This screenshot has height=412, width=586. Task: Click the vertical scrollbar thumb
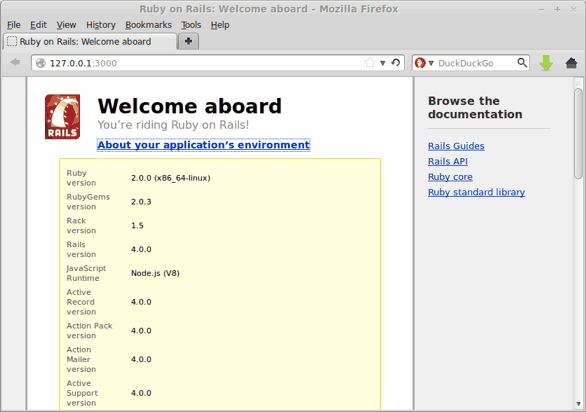(579, 133)
